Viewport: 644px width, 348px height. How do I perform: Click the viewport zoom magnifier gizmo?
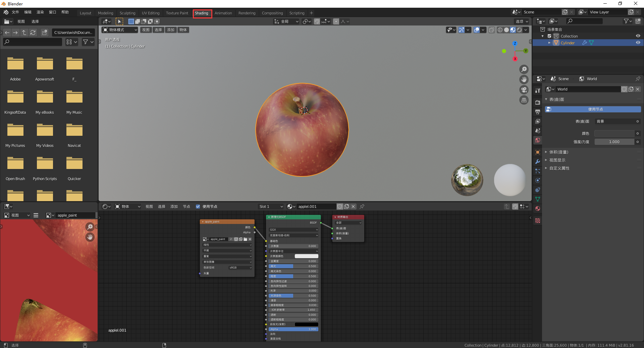[524, 69]
